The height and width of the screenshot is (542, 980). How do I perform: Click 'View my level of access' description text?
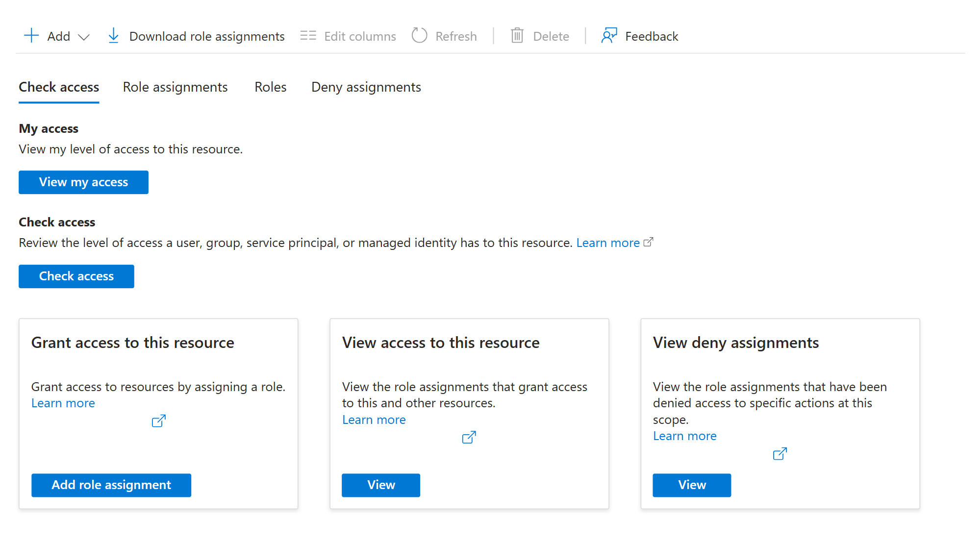tap(131, 149)
